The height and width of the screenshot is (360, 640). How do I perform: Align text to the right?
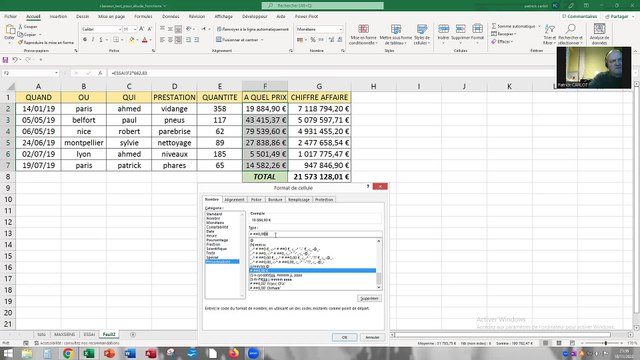(x=178, y=40)
